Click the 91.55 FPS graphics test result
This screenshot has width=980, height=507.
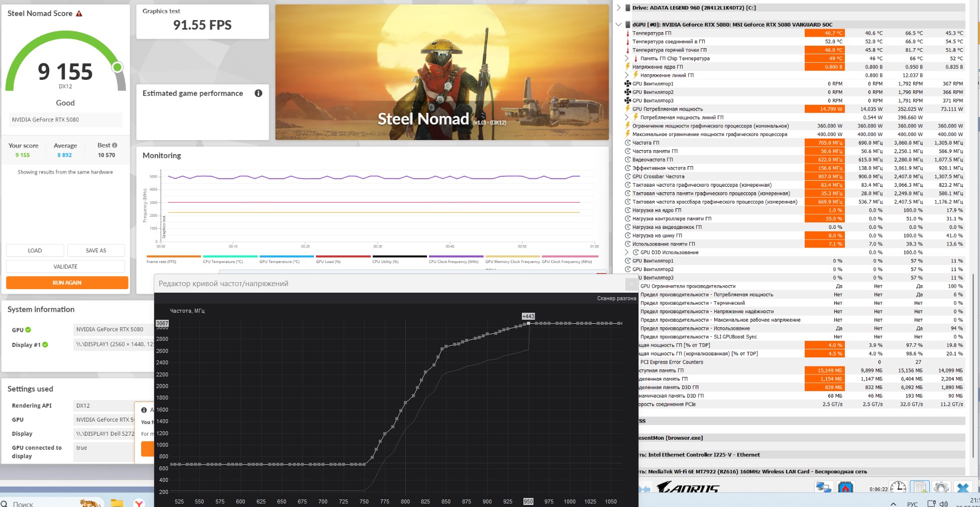pos(202,25)
